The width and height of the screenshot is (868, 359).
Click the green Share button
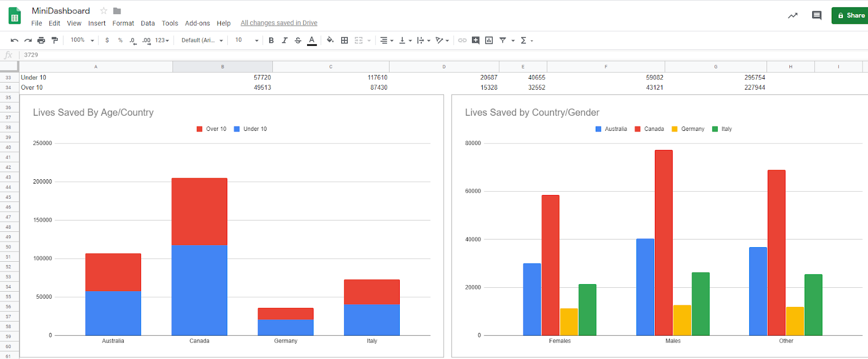tap(850, 15)
